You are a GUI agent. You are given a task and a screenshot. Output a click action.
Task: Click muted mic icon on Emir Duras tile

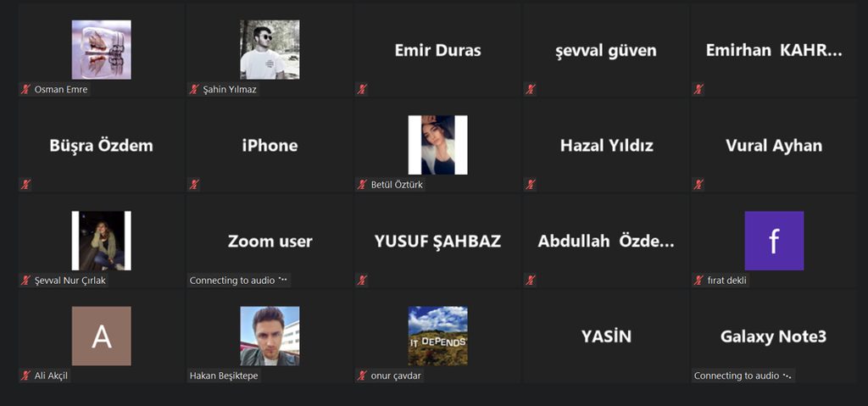pos(362,89)
